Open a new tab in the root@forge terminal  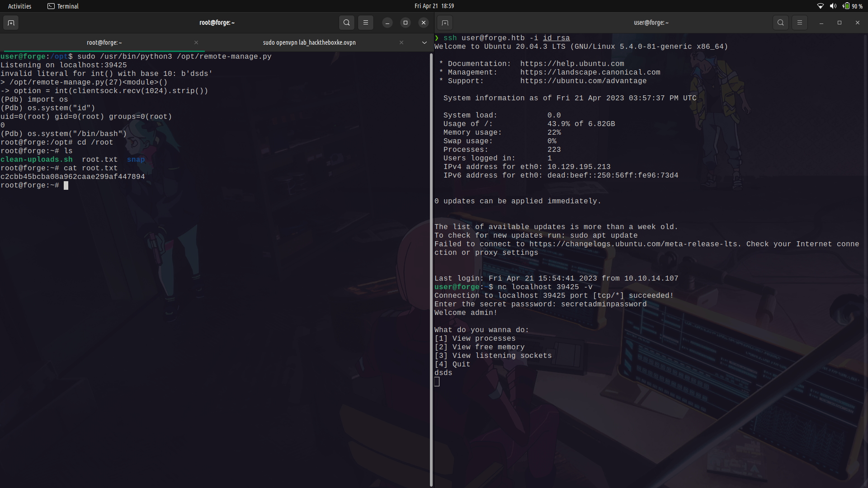(x=11, y=23)
